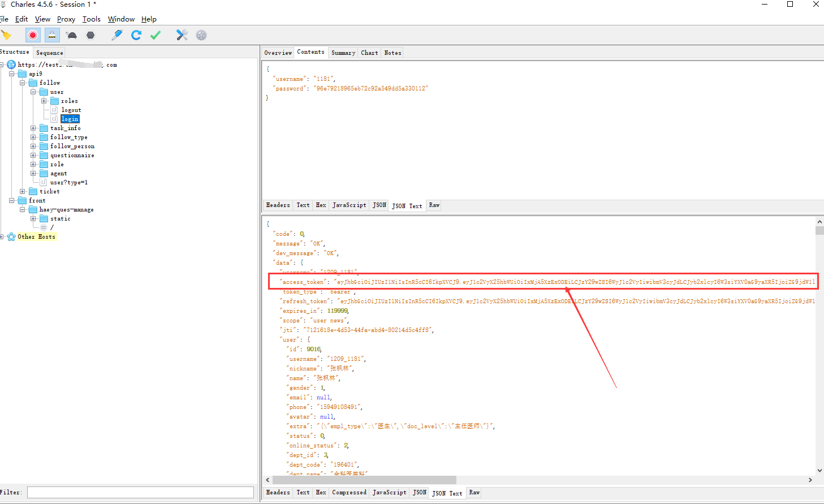Open the Summary tab
The image size is (824, 504).
pyautogui.click(x=343, y=53)
